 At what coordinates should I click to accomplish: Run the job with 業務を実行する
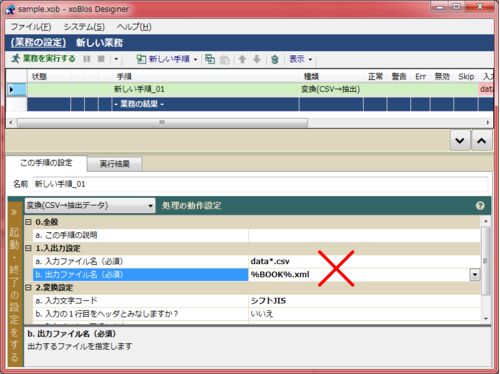[43, 59]
